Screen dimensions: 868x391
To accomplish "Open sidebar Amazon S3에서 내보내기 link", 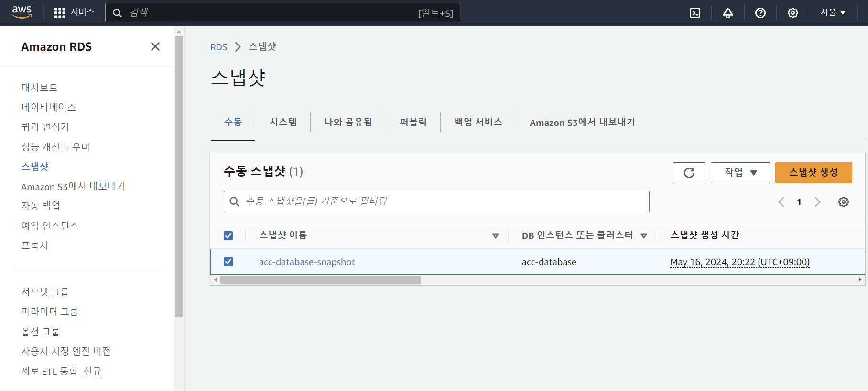I will tap(73, 186).
